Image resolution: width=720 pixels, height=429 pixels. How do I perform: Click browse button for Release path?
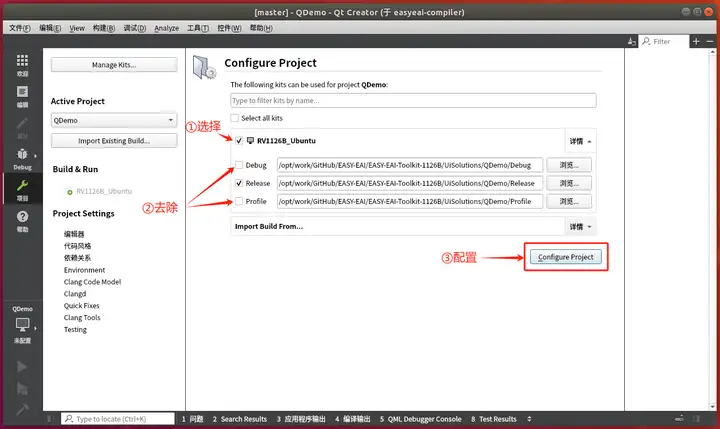(x=569, y=183)
